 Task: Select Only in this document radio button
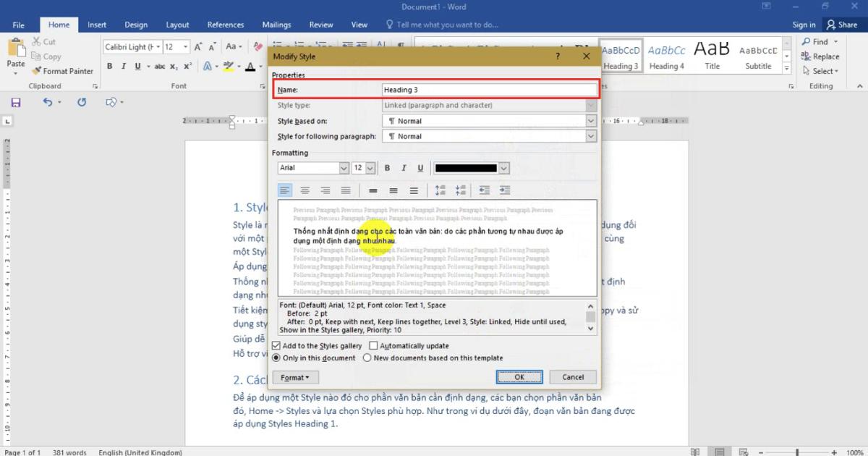tap(276, 358)
